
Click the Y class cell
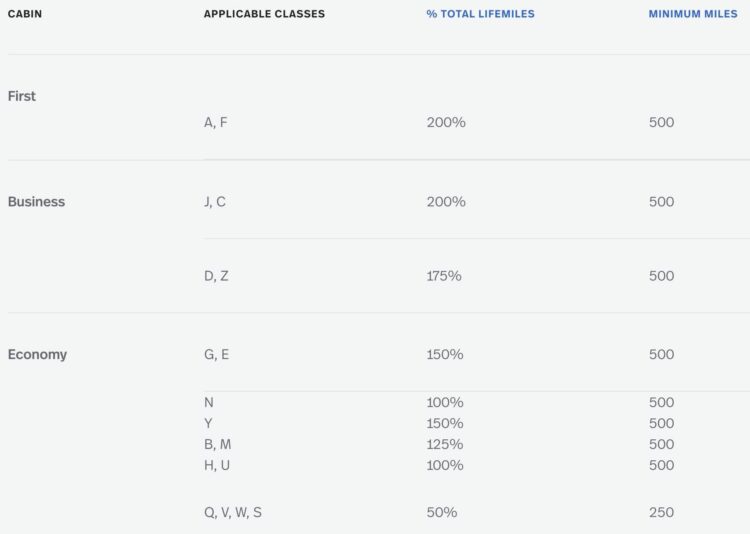coord(209,423)
